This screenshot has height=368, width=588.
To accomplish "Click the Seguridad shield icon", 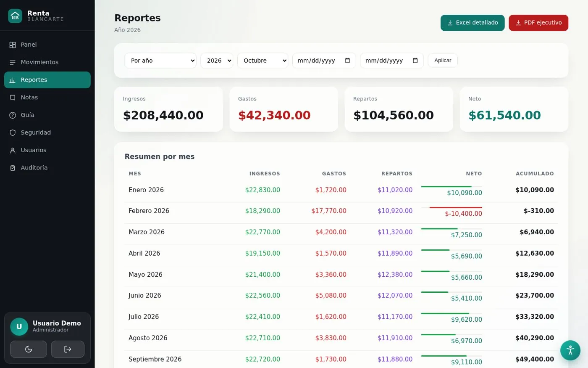I will [13, 133].
